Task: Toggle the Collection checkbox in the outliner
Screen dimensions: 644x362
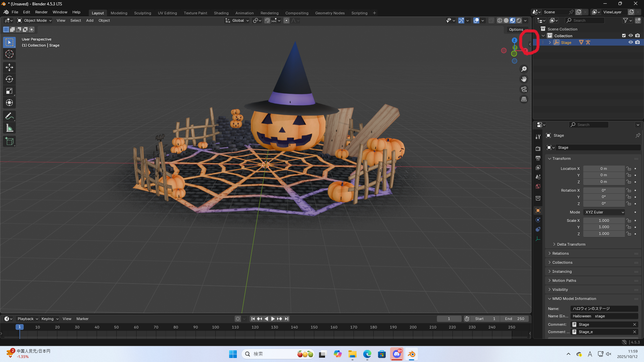Action: (x=624, y=36)
